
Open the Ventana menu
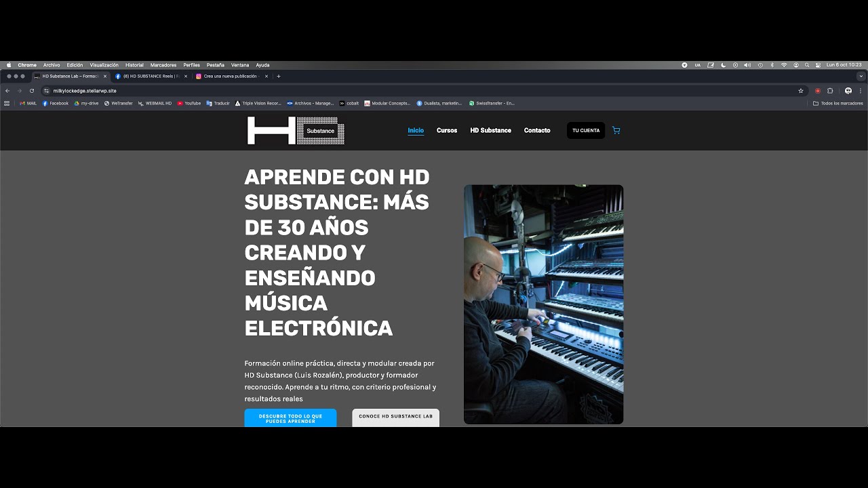pos(240,65)
